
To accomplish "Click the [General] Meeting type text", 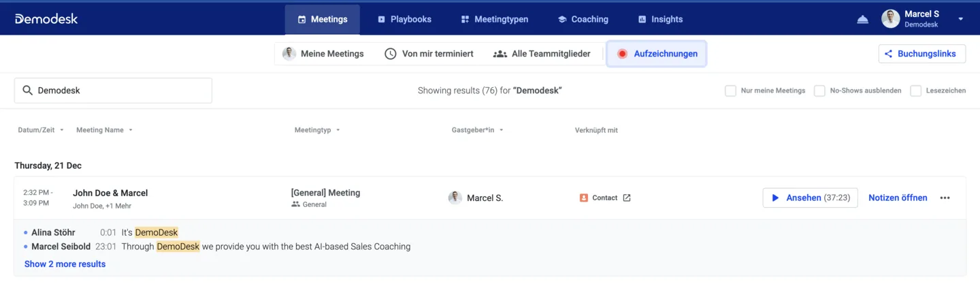I will [325, 193].
